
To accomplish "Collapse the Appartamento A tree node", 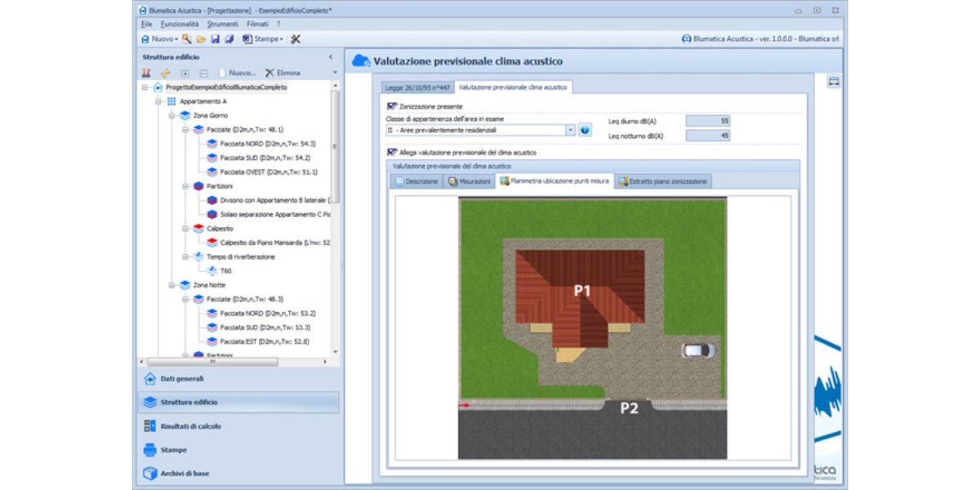I will click(x=158, y=101).
